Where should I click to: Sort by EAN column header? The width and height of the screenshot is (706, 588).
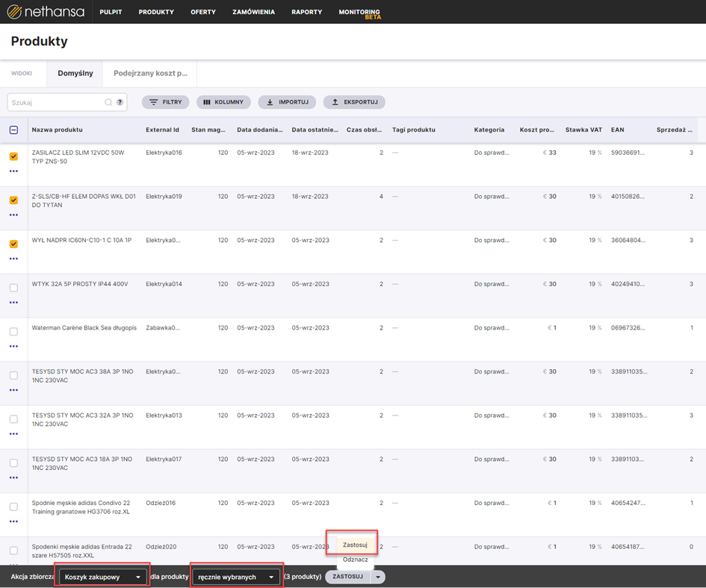[x=617, y=130]
